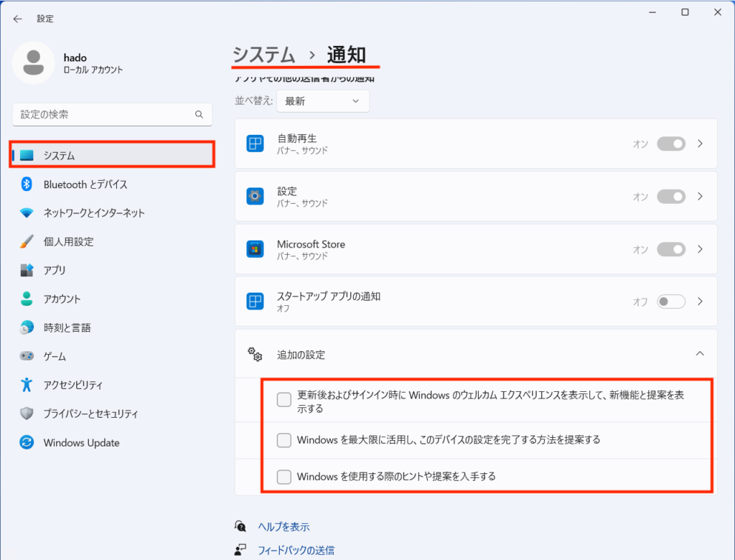
Task: Click the Bluetooth とデバイス icon in sidebar
Action: coord(27,185)
